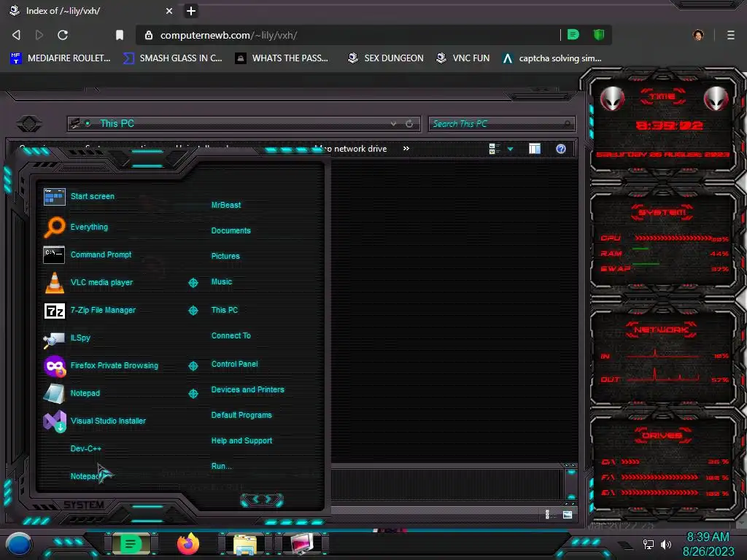This screenshot has width=747, height=560.
Task: Bookmark this page icon
Action: click(120, 35)
